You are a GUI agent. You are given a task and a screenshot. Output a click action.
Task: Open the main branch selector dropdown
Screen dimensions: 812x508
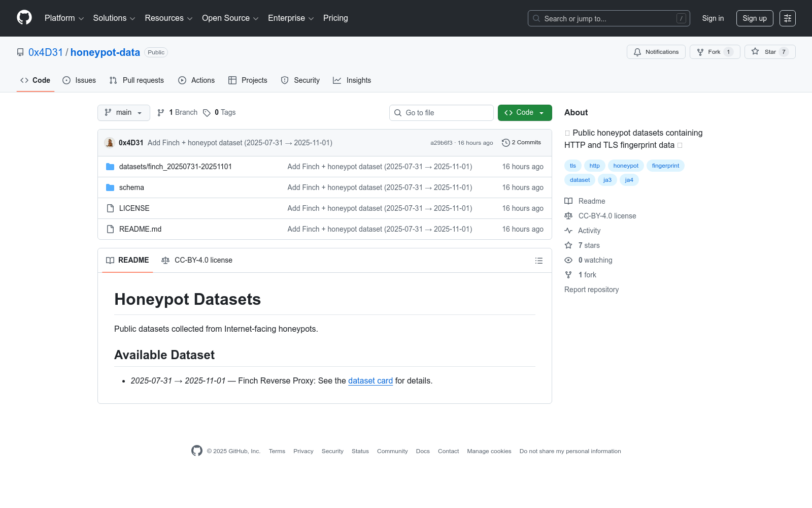[x=124, y=113]
